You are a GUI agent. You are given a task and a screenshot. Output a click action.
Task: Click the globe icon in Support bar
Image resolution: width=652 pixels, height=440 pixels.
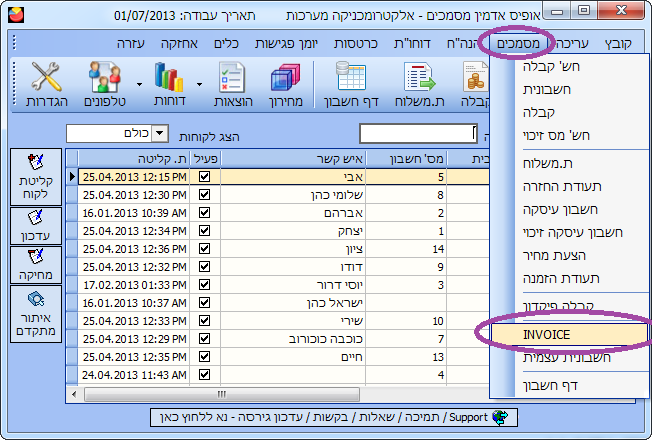(x=500, y=417)
